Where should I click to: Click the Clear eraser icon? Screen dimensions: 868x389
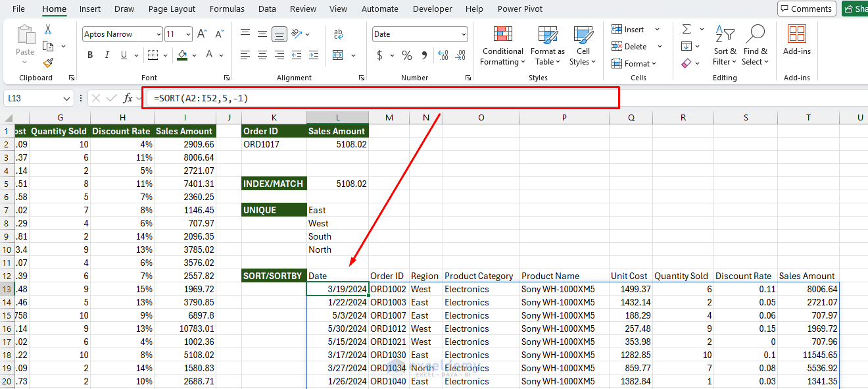(x=687, y=63)
